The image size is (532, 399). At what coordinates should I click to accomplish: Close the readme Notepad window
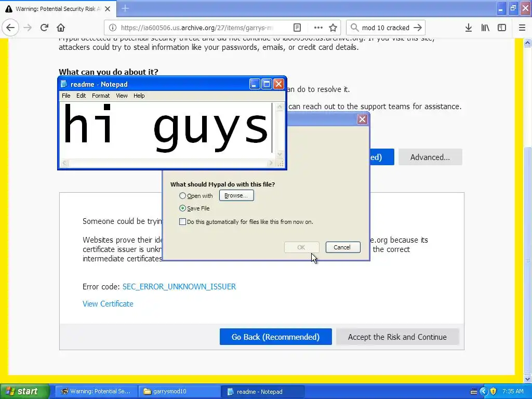coord(278,84)
